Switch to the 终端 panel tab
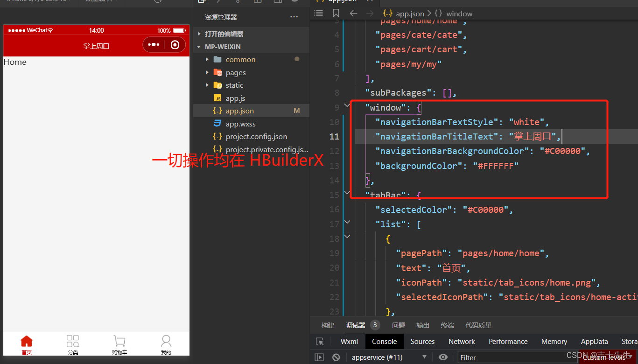Image resolution: width=638 pixels, height=364 pixels. pyautogui.click(x=448, y=325)
